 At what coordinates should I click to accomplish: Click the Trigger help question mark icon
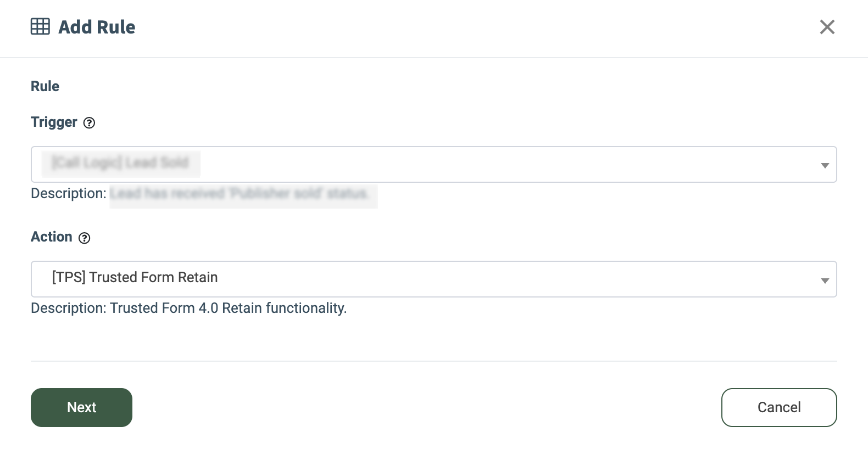tap(89, 123)
